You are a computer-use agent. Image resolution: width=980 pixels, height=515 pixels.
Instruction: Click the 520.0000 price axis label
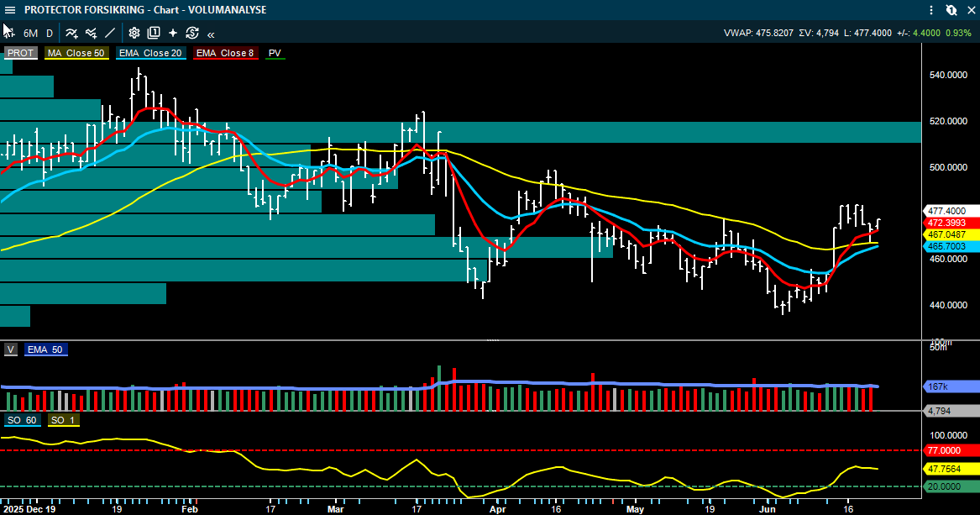[x=948, y=121]
